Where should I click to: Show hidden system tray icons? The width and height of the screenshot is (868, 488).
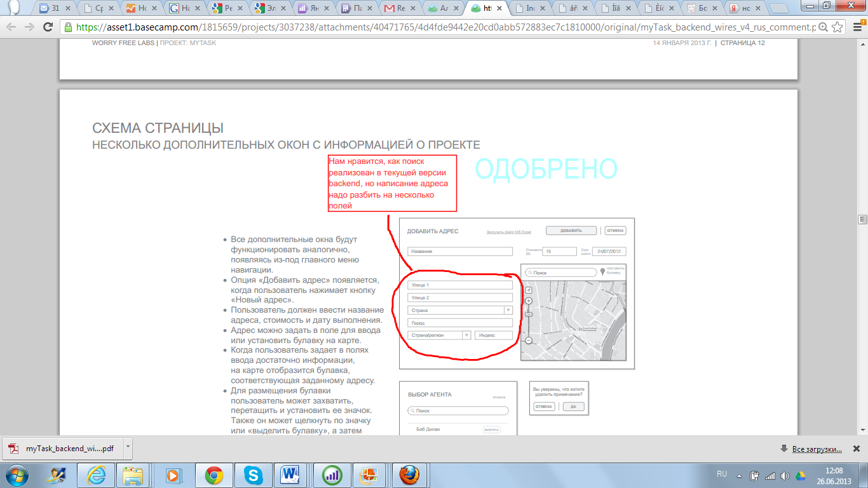point(739,475)
